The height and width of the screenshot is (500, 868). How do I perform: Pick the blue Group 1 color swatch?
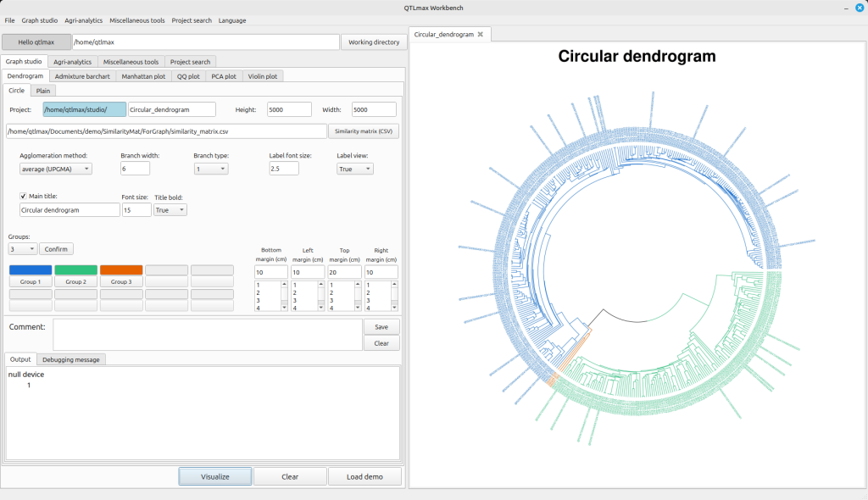(31, 269)
